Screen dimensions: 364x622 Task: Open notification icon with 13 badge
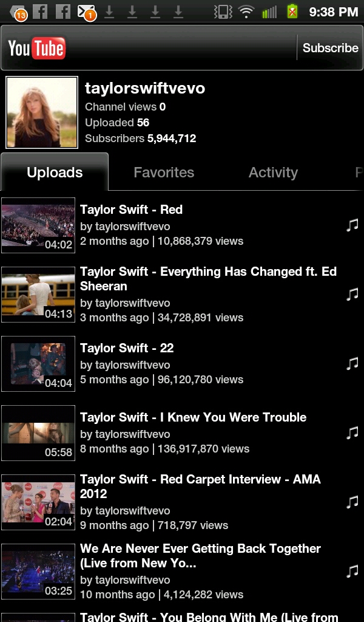click(18, 12)
